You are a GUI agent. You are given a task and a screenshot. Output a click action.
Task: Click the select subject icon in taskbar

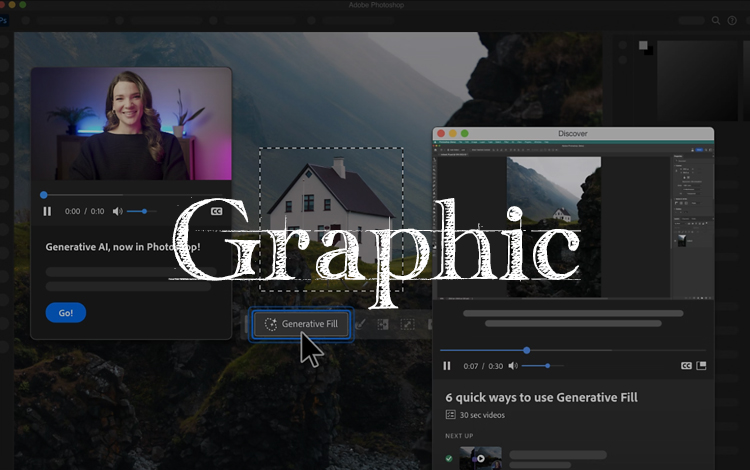click(x=383, y=324)
